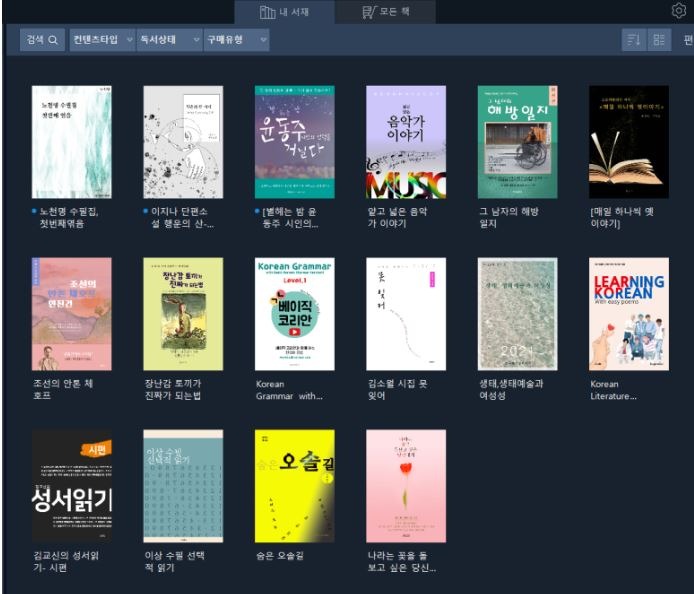This screenshot has height=594, width=694.
Task: Switch to the 내 서재 tab
Action: click(x=284, y=12)
